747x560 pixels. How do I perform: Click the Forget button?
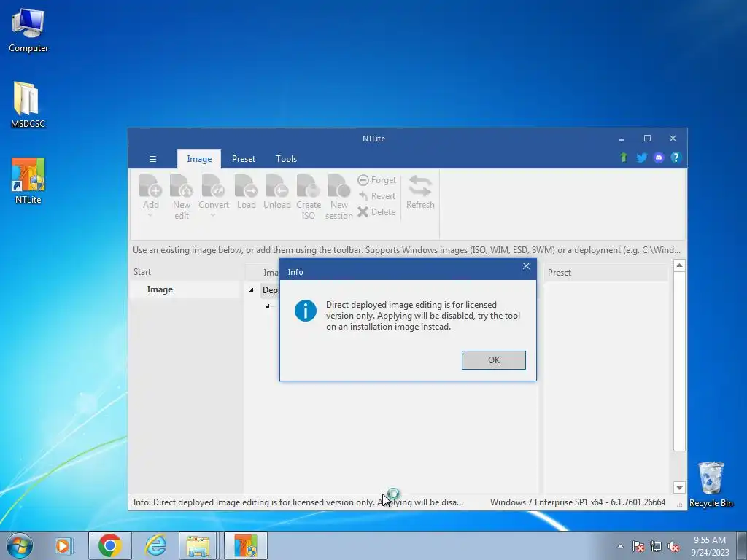(x=377, y=180)
